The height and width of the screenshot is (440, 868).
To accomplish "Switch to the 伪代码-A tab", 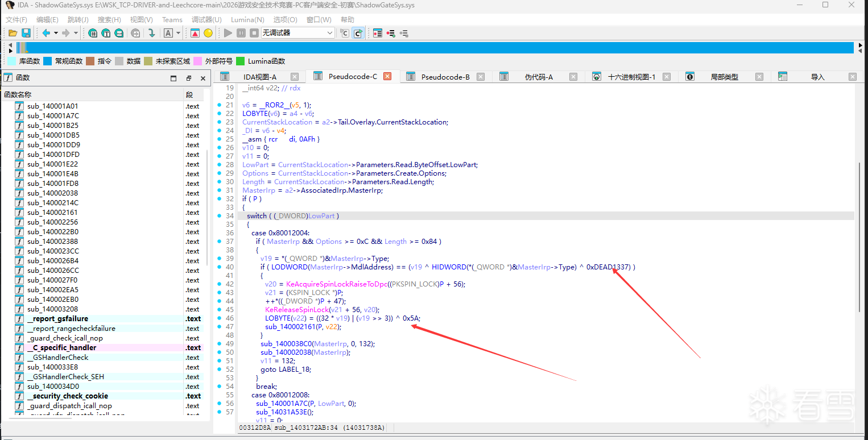I will (x=539, y=77).
